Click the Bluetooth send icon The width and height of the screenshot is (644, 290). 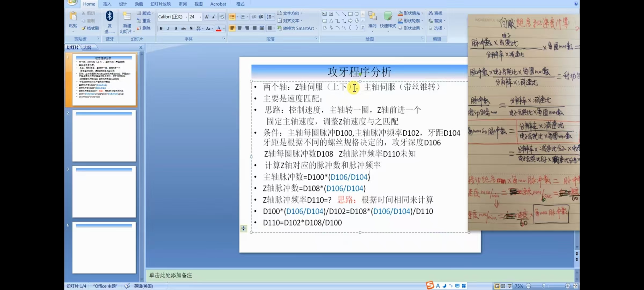[x=109, y=16]
